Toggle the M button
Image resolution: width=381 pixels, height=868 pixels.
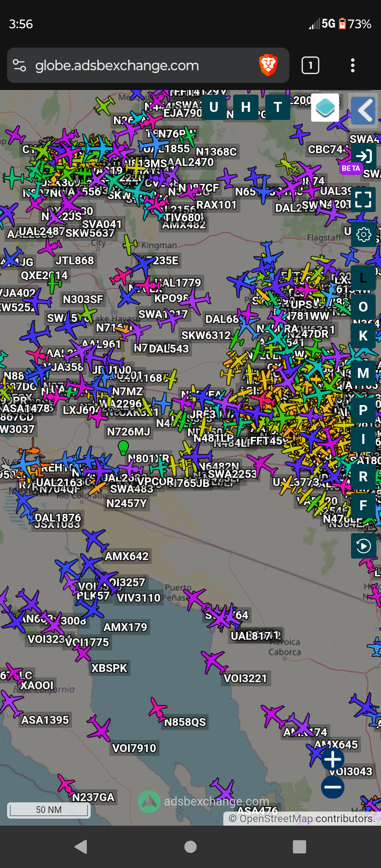coord(363,373)
